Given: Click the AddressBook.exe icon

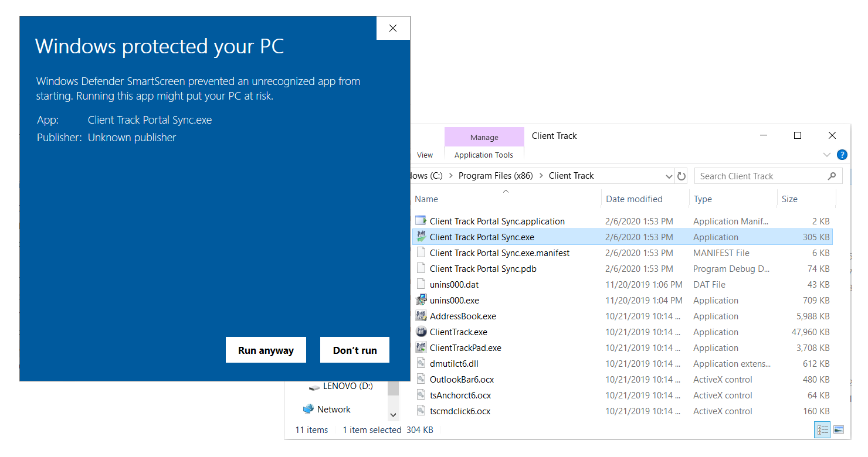Looking at the screenshot, I should (x=421, y=316).
